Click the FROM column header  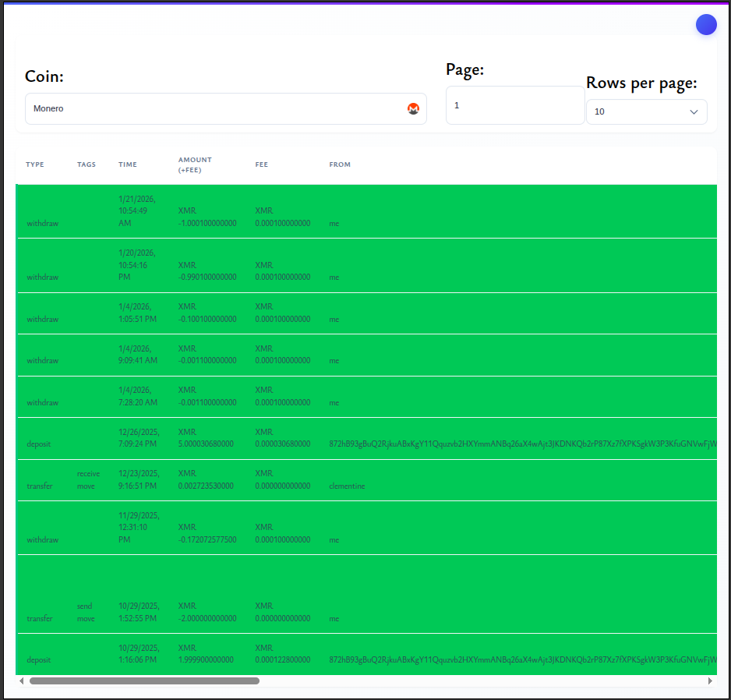(340, 164)
